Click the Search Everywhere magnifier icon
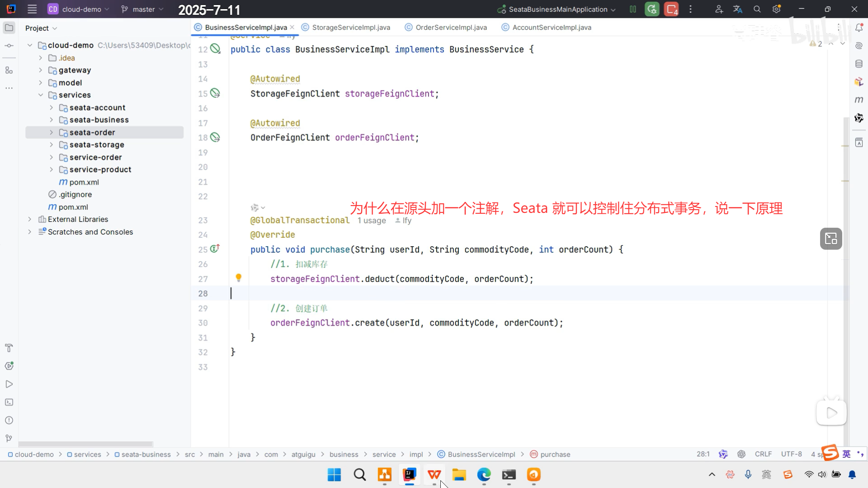Image resolution: width=868 pixels, height=488 pixels. click(757, 9)
